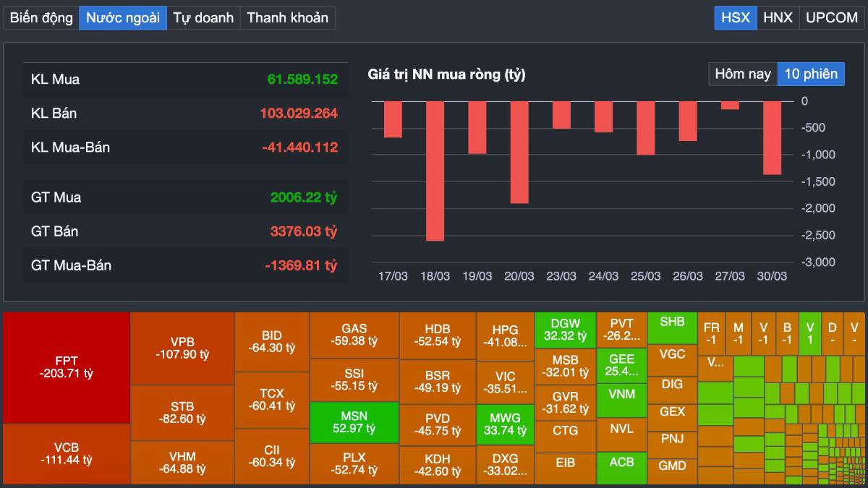Image resolution: width=868 pixels, height=488 pixels.
Task: Click the KL Bán value 103.029.264
Action: click(x=299, y=114)
